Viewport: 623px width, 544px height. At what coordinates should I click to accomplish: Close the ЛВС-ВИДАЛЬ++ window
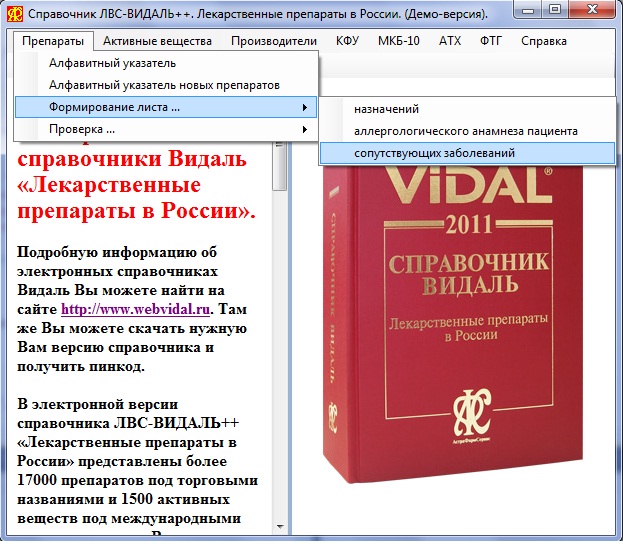(592, 10)
